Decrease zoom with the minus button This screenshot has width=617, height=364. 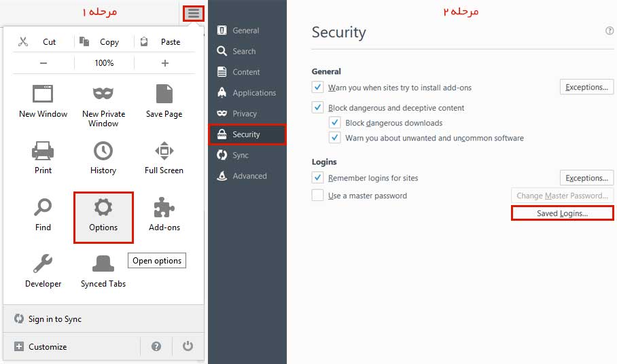[43, 63]
